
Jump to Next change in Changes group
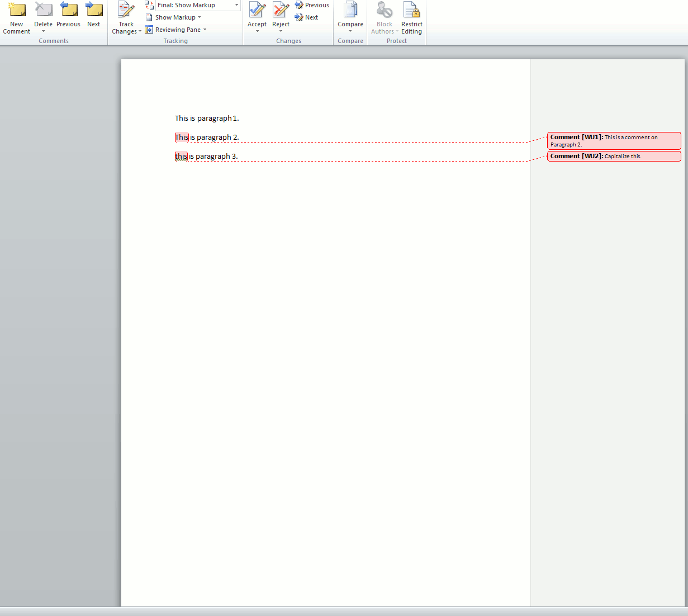306,17
